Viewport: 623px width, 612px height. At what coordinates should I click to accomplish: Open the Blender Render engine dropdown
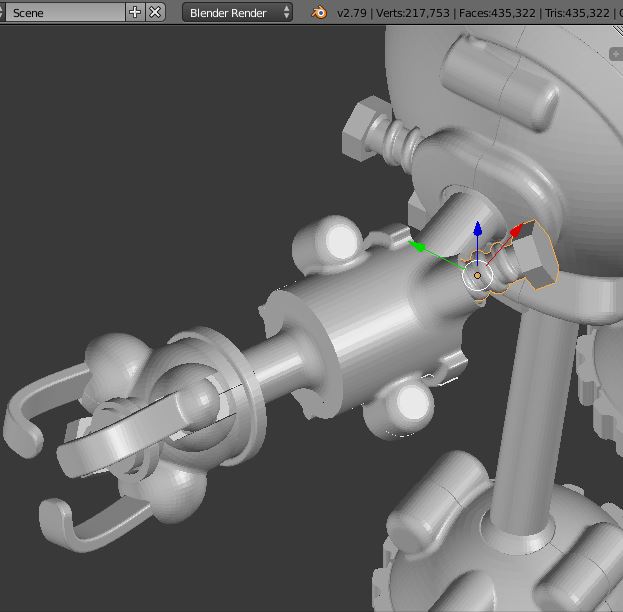point(239,12)
